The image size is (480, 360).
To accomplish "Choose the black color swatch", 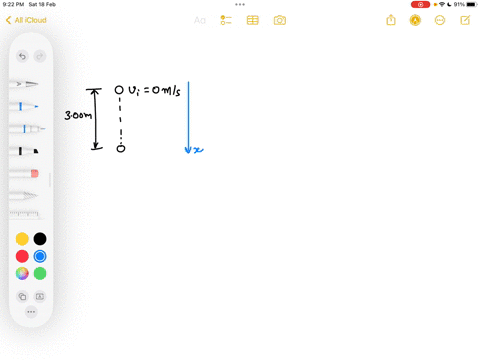I will coord(40,239).
